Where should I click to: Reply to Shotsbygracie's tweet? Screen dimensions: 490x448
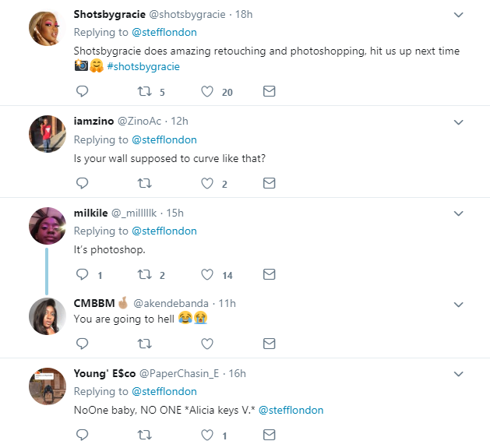(x=82, y=92)
